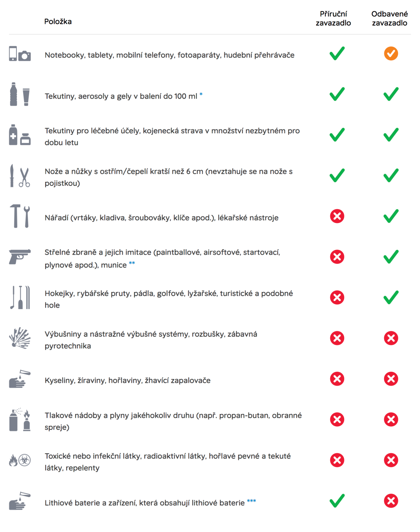
Task: Click the 'Položka' column header
Action: (58, 22)
